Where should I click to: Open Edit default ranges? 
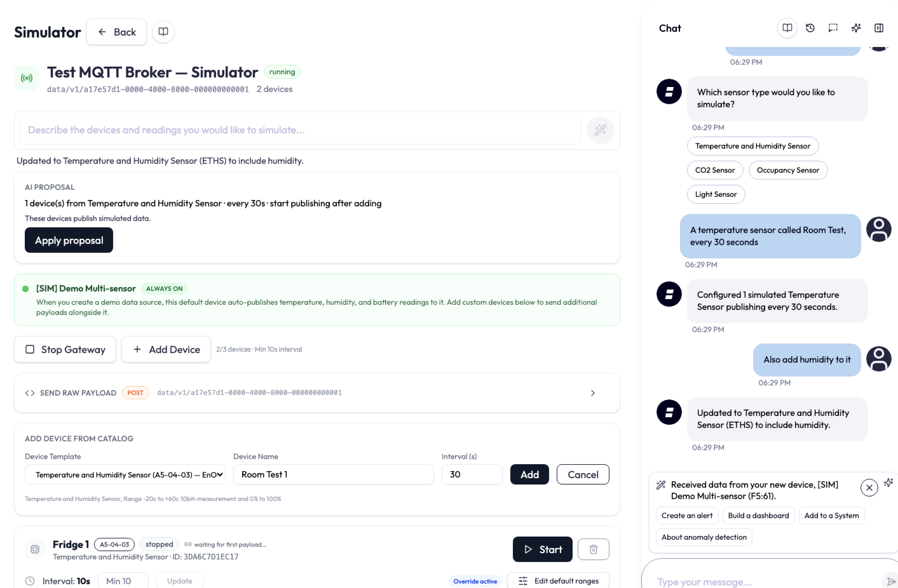click(x=558, y=581)
